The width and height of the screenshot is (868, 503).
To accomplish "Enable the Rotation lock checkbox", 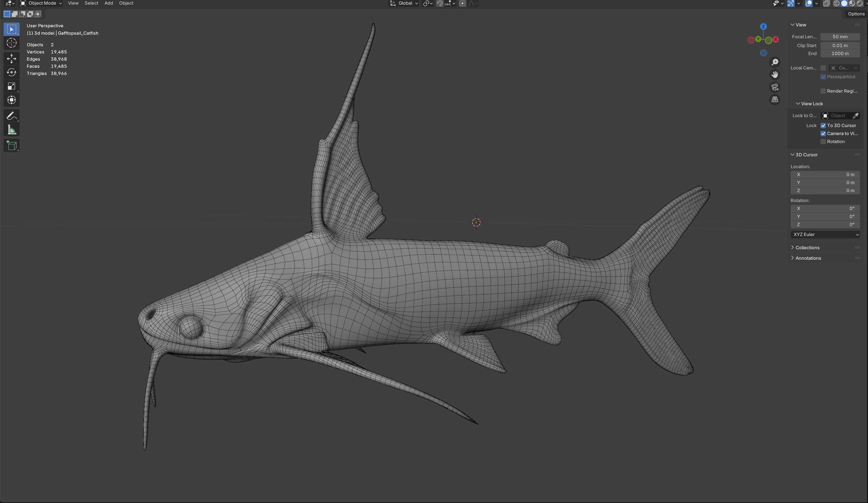I will (x=823, y=141).
